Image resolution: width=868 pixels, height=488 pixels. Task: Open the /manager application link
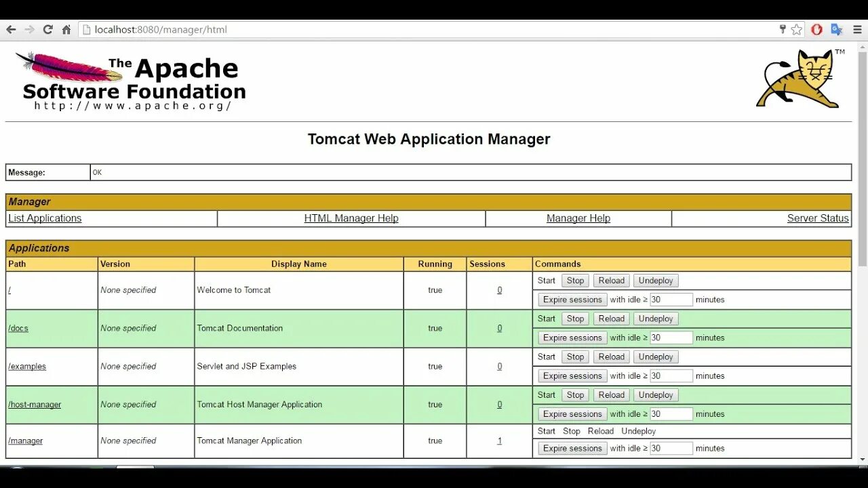click(26, 441)
